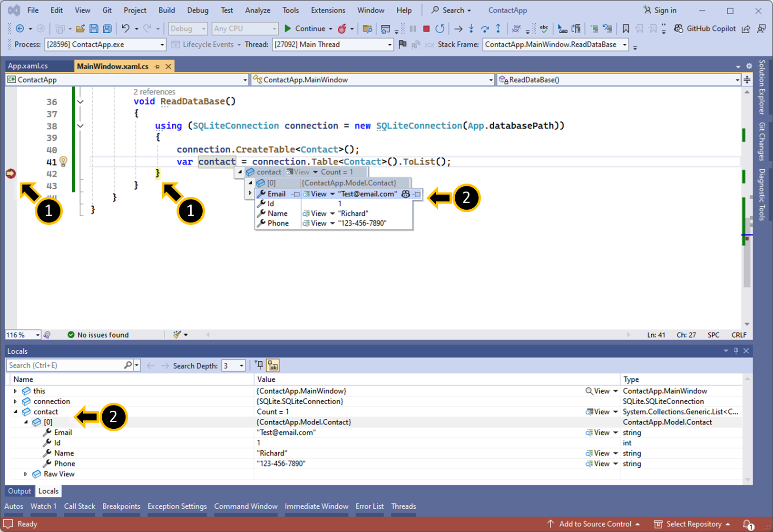Close the MainWindow.xaml.cs tab
The width and height of the screenshot is (773, 532).
coord(168,67)
